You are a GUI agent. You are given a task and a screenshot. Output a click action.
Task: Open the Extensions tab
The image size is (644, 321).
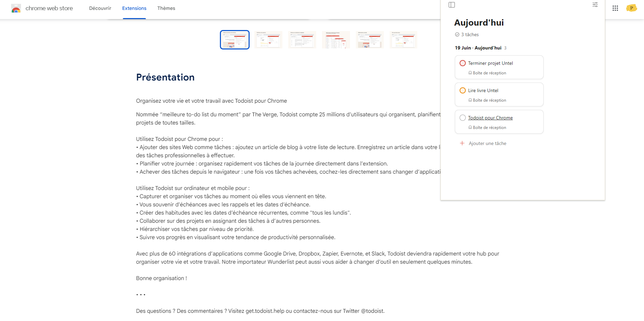tap(134, 8)
